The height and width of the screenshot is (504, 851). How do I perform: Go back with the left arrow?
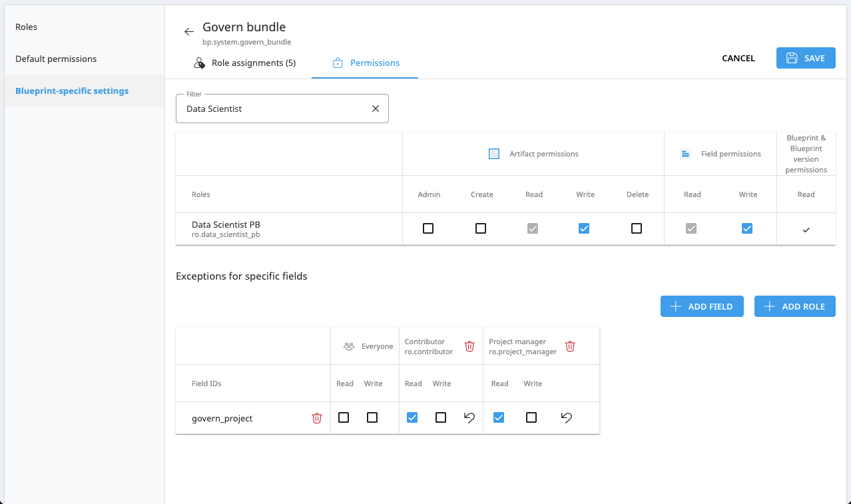click(188, 31)
